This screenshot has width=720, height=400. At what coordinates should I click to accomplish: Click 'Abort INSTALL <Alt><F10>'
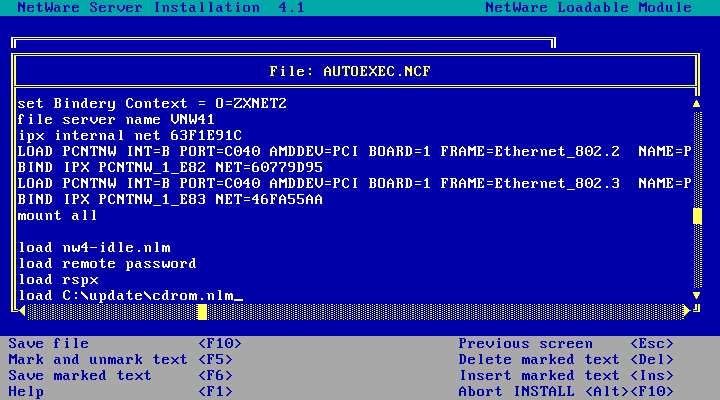(566, 392)
